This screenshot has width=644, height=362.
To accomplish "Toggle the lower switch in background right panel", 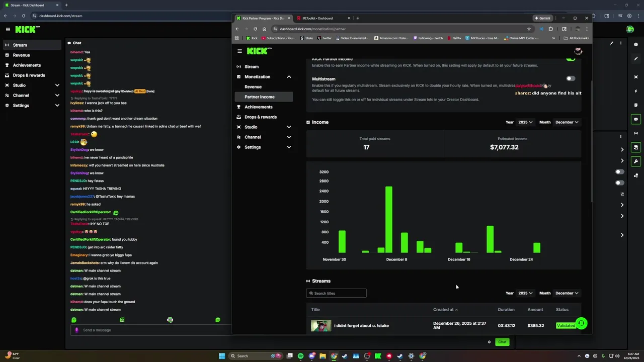I will (x=620, y=183).
